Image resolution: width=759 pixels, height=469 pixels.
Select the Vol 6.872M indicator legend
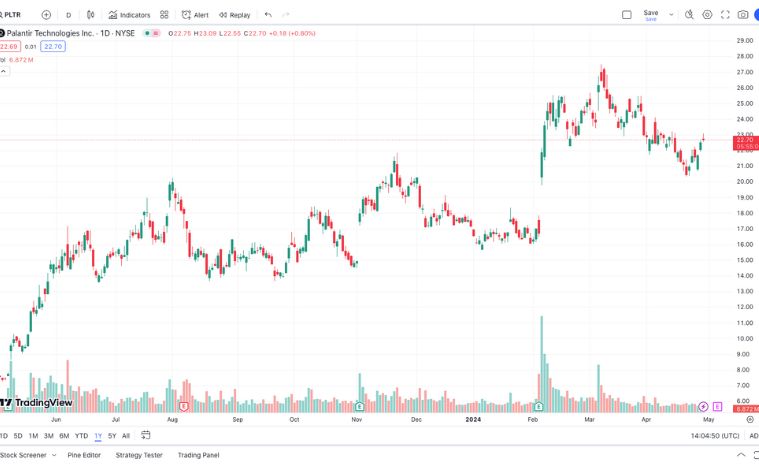[17, 60]
